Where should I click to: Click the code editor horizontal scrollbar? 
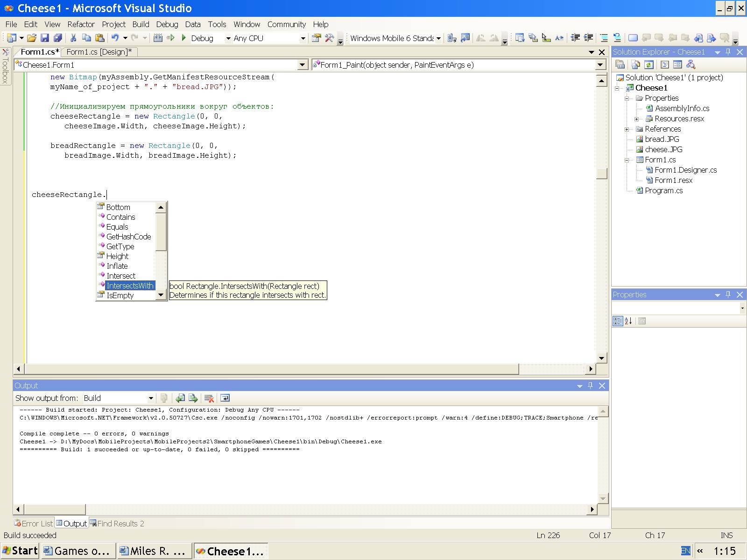tap(271, 369)
